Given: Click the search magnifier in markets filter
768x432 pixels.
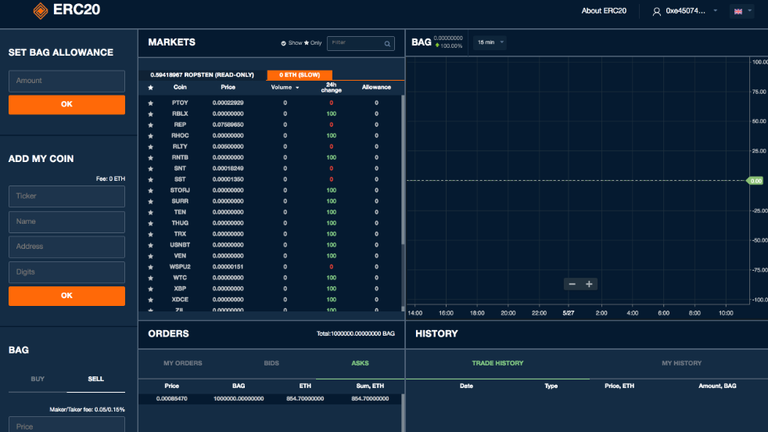Looking at the screenshot, I should tap(387, 44).
